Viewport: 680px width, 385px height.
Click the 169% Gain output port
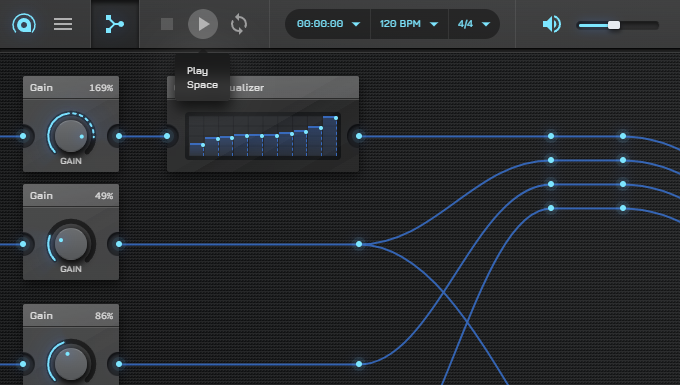click(119, 136)
